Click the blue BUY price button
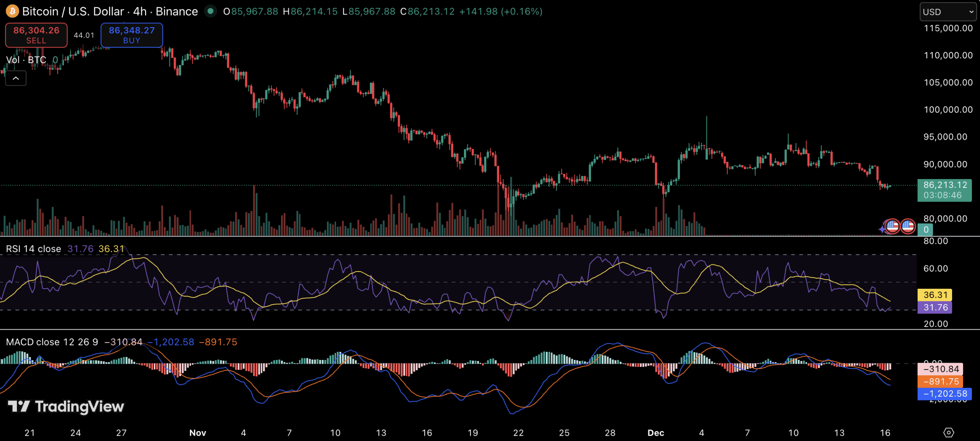 click(x=131, y=35)
